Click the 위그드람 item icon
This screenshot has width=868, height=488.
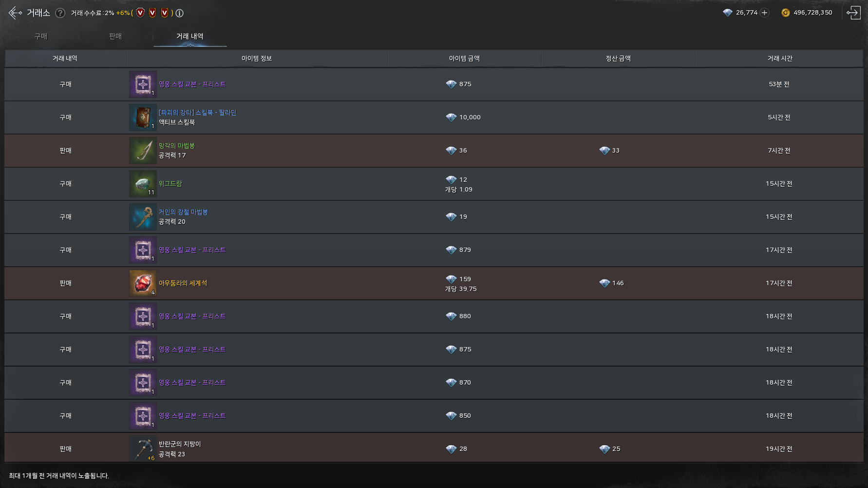point(143,184)
